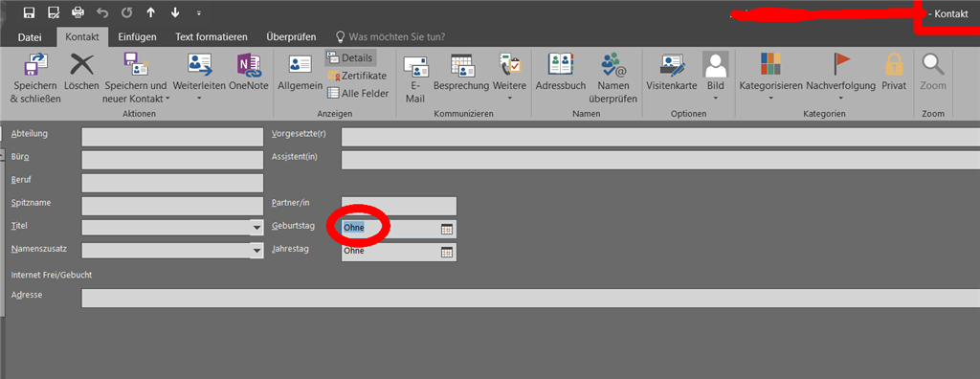This screenshot has width=980, height=379.
Task: Click Speichern und neuer Kontakt
Action: click(136, 78)
